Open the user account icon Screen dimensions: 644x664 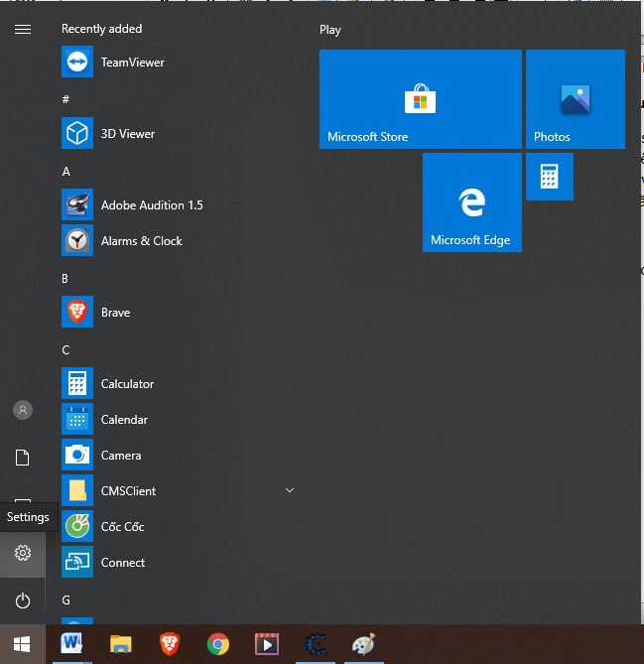[23, 410]
